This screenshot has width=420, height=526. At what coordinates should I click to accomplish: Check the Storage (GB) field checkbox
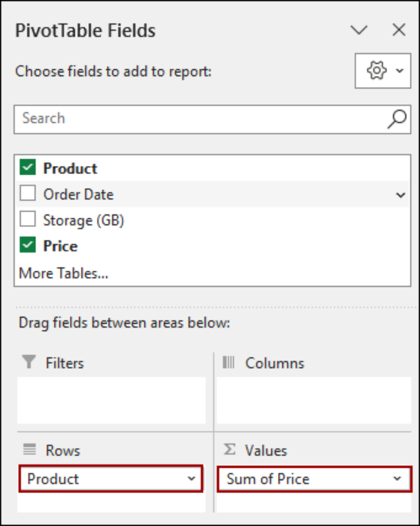tap(28, 219)
